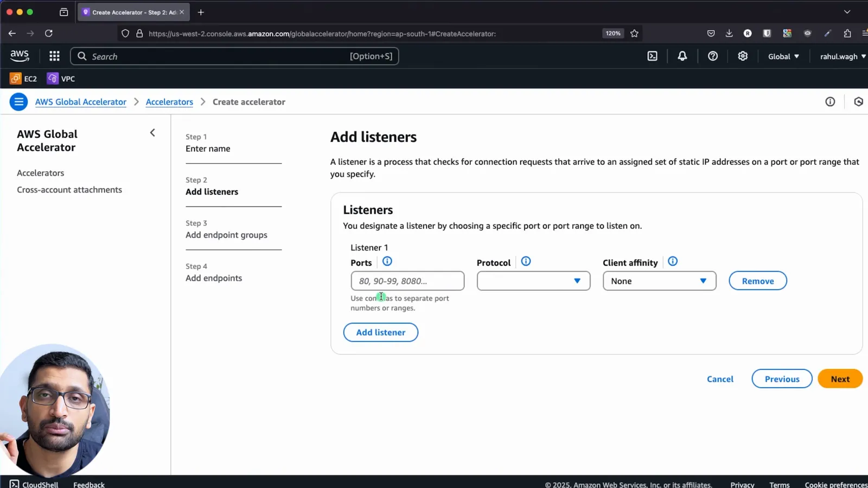Open Cross-account attachments in sidebar
This screenshot has height=488, width=868.
coord(69,190)
